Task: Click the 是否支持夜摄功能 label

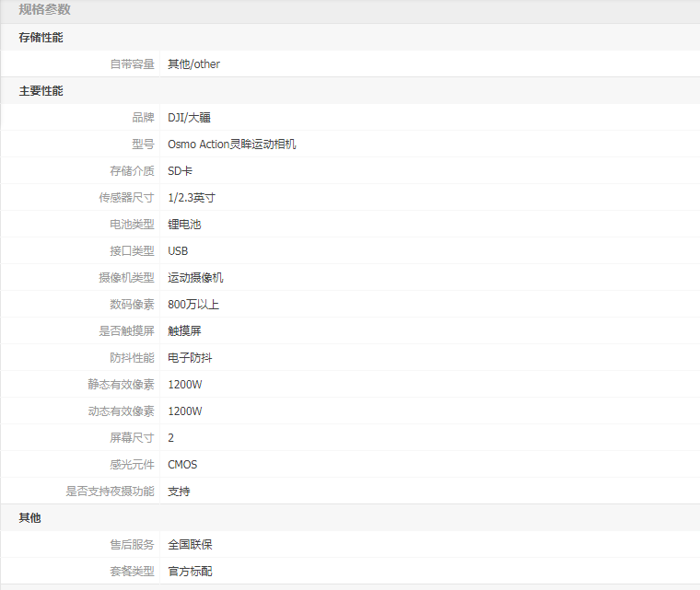Action: [111, 492]
